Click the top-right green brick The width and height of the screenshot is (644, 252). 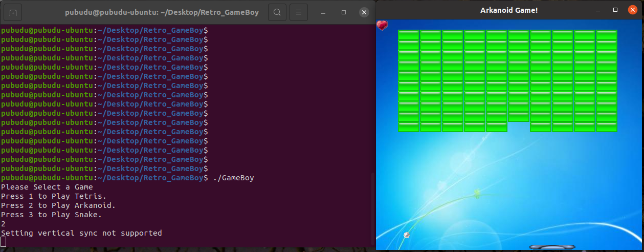(x=607, y=35)
